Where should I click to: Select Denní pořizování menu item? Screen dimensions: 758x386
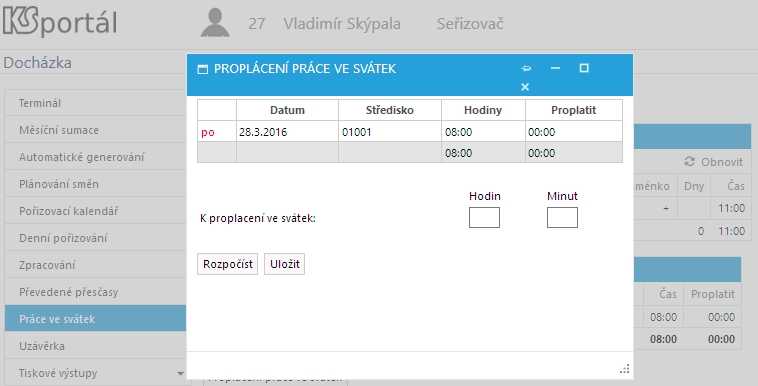click(95, 238)
